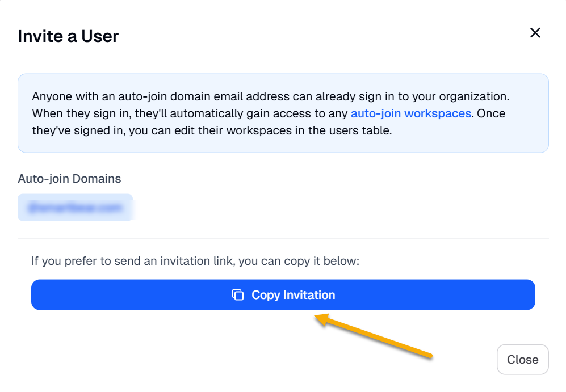This screenshot has width=566, height=392.
Task: Click the 'Auto-join Domains' heading label
Action: pos(69,178)
